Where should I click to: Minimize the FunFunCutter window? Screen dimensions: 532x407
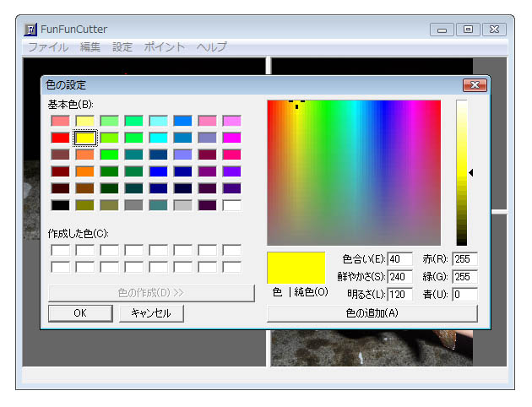pos(442,30)
